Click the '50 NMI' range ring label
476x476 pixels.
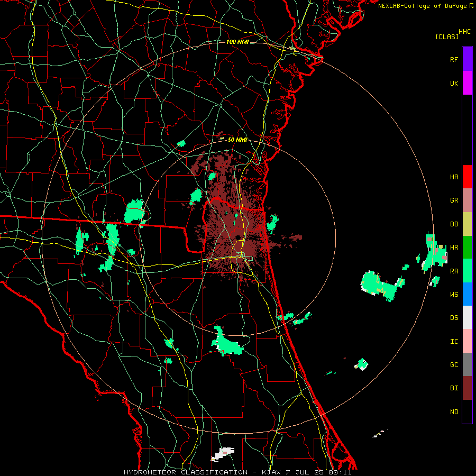click(237, 140)
